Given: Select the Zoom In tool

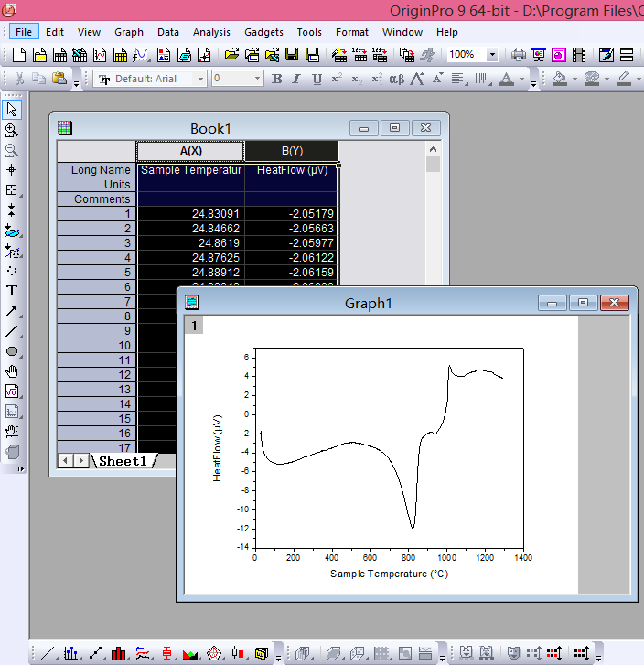Looking at the screenshot, I should point(12,130).
